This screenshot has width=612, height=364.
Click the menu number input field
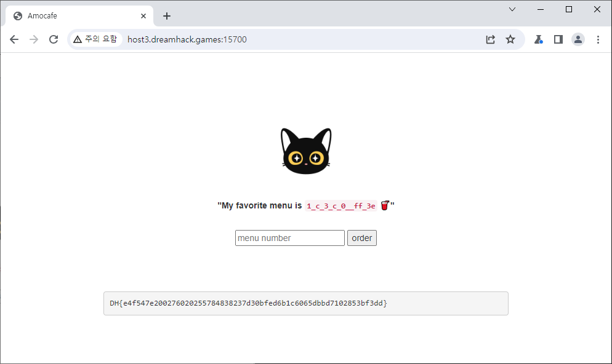coord(289,238)
